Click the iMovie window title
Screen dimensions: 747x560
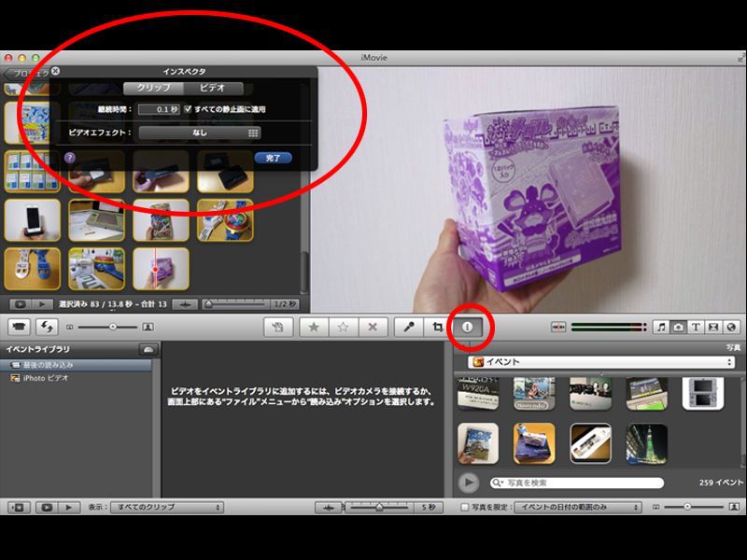point(373,58)
